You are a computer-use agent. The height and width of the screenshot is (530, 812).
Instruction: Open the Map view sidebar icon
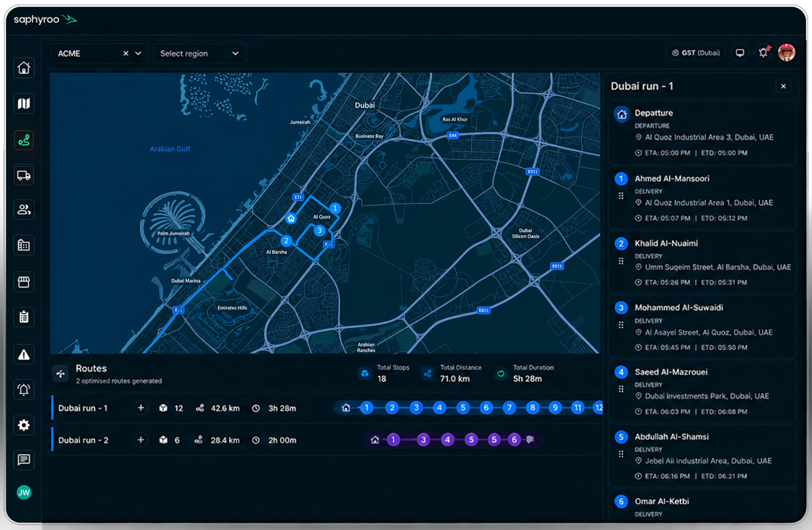23,103
